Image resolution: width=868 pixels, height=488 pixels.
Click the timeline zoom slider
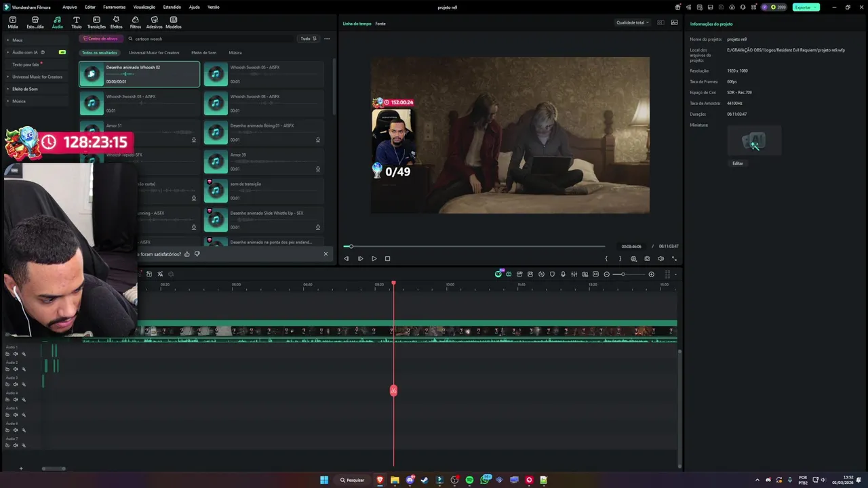click(x=628, y=274)
